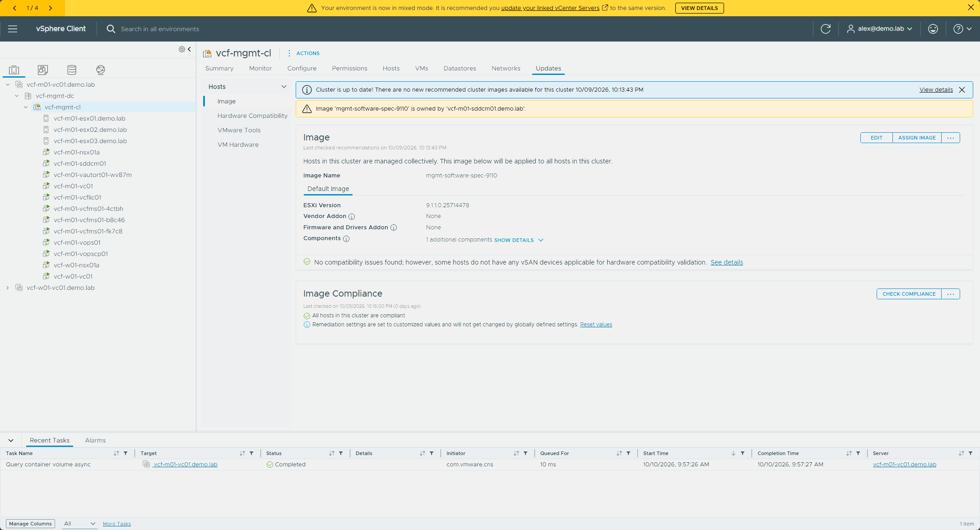Collapse the Recent Tasks bottom panel

(11, 441)
